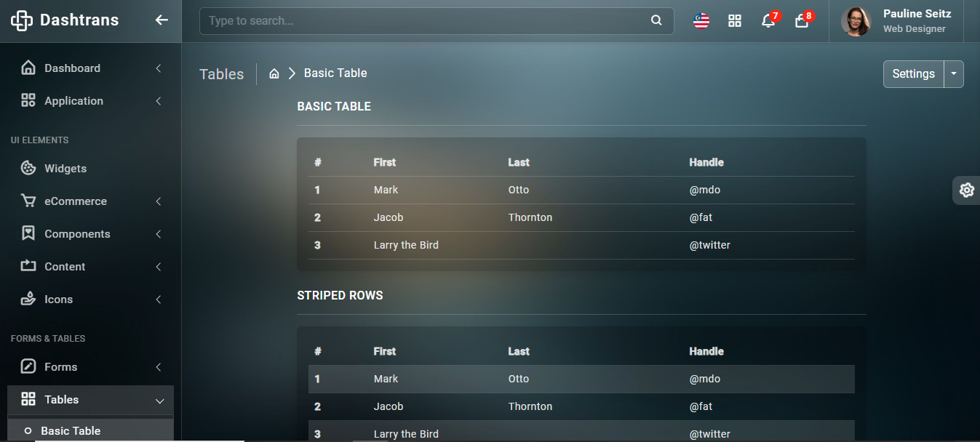Open the Icons page via its sidebar icon
This screenshot has height=442, width=980.
[29, 299]
